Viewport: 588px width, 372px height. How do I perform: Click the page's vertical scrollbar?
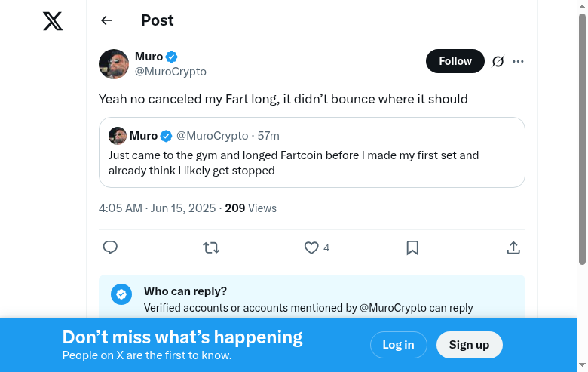[x=582, y=140]
